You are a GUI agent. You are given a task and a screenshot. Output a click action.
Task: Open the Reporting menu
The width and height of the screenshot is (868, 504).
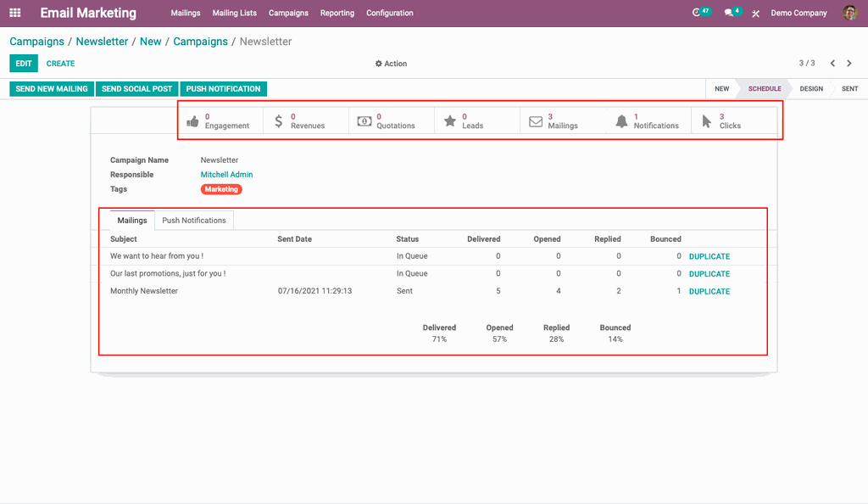pos(337,13)
